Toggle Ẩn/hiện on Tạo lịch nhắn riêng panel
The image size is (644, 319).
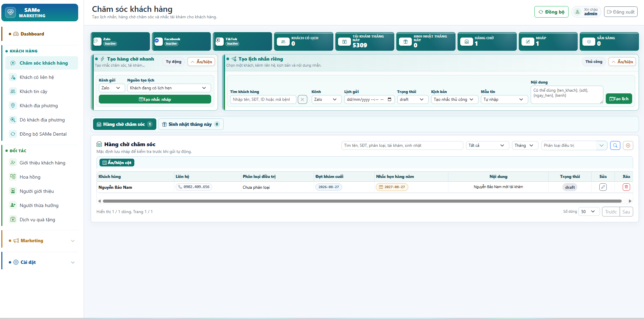point(622,62)
